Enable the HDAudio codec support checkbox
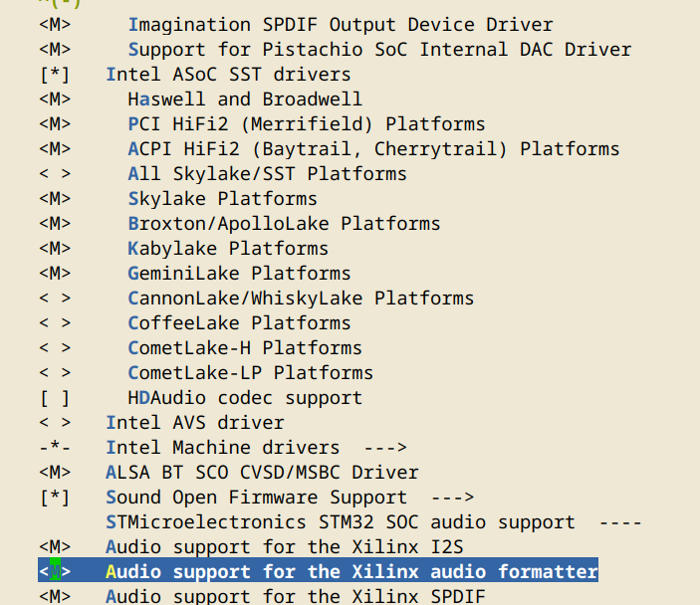This screenshot has width=700, height=605. pyautogui.click(x=55, y=398)
